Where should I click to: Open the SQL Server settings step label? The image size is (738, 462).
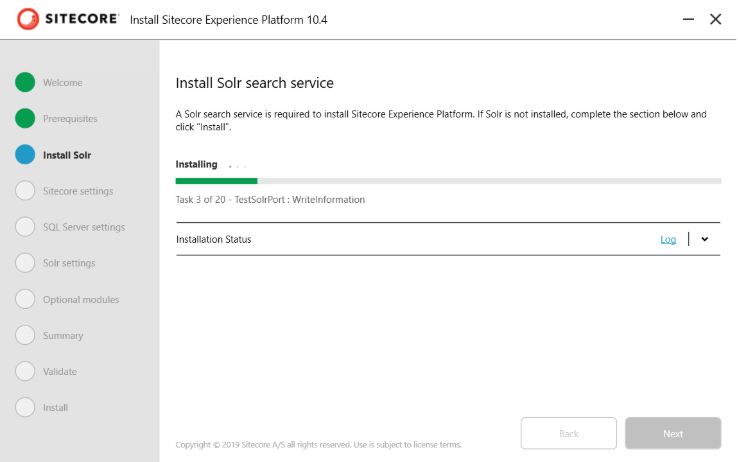tap(84, 227)
